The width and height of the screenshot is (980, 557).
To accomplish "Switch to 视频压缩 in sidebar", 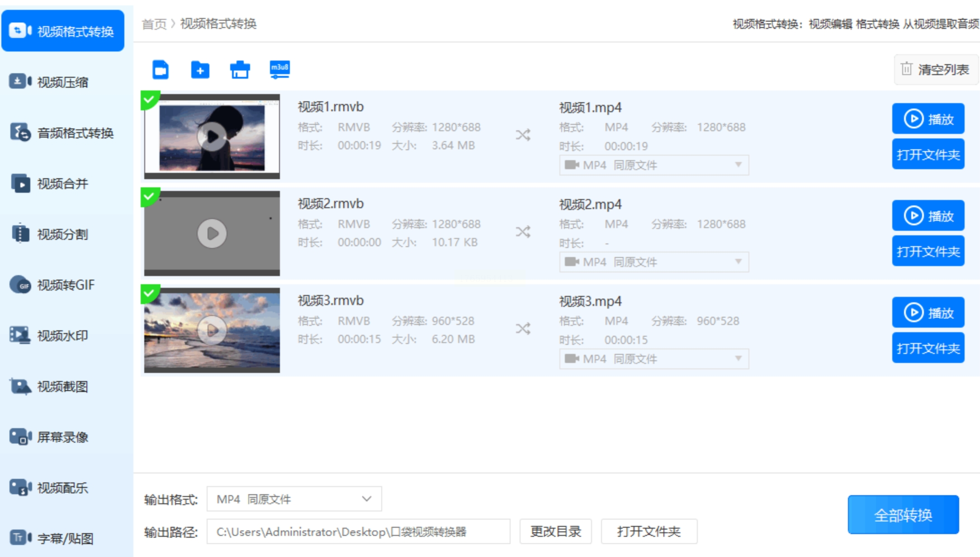I will coord(63,82).
